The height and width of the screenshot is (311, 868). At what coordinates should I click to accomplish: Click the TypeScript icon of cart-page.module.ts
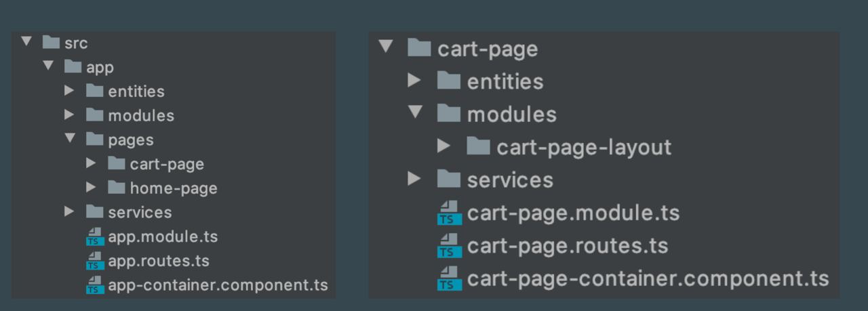coord(450,213)
